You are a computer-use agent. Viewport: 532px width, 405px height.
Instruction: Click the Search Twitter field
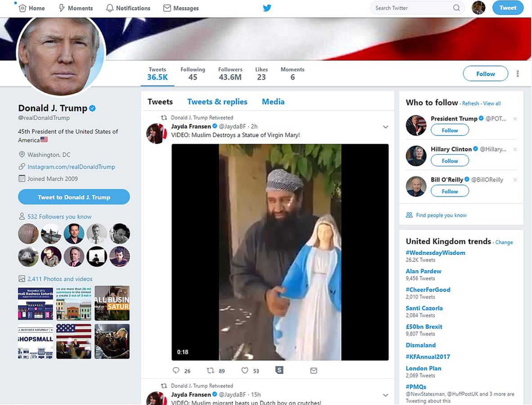(414, 8)
